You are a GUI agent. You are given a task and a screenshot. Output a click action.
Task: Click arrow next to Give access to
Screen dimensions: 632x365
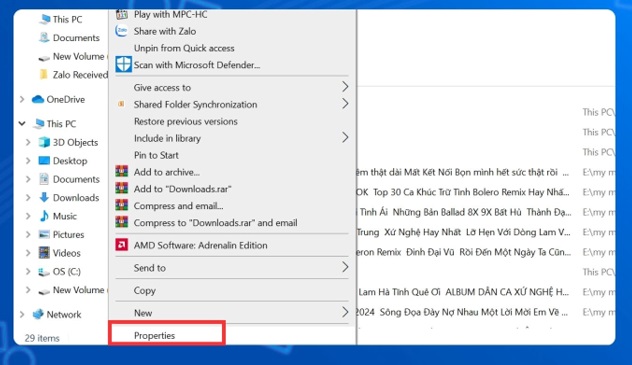(x=345, y=87)
